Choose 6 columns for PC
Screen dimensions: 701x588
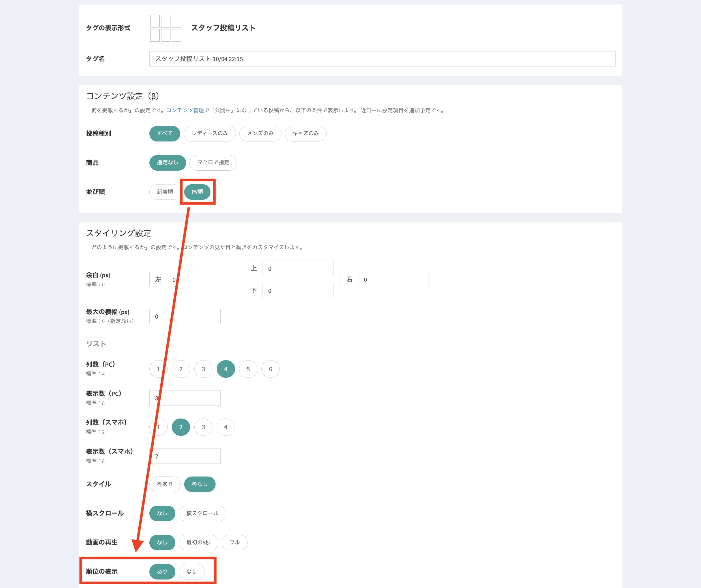pos(270,369)
